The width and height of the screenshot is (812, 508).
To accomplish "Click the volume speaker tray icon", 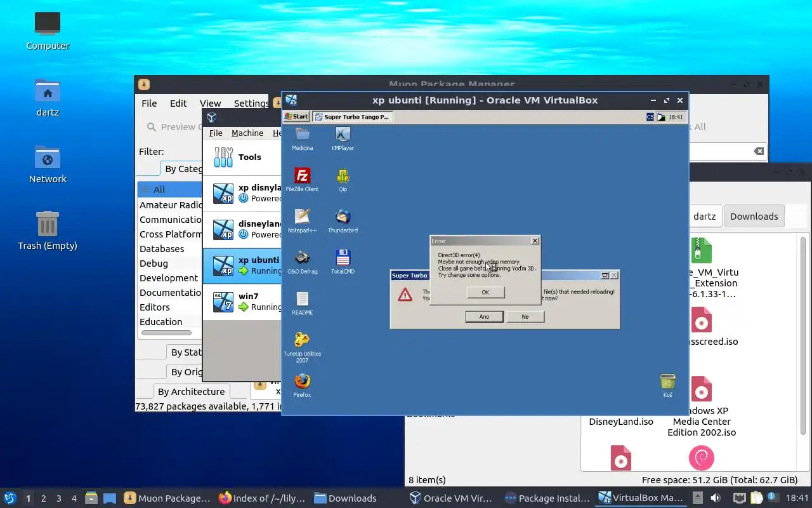I will 715,498.
